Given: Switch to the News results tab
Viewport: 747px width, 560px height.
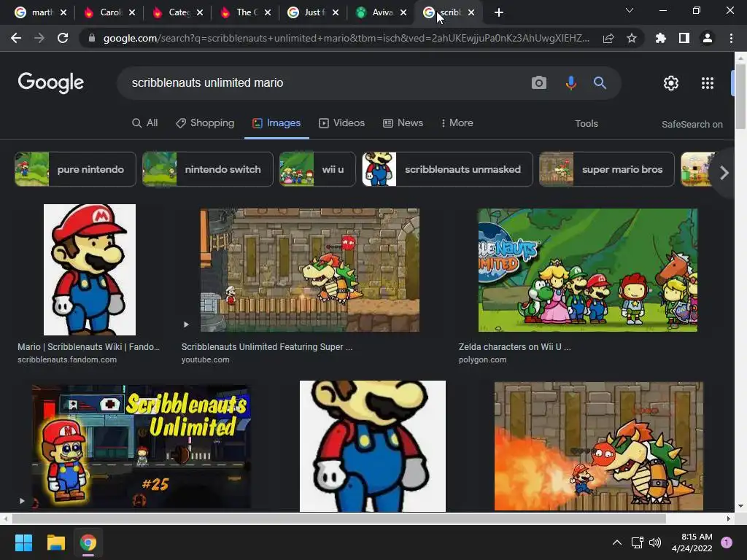Looking at the screenshot, I should [403, 122].
